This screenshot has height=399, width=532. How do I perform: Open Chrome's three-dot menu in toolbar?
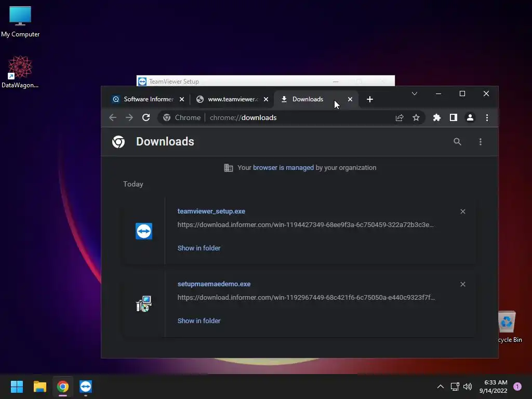487,117
